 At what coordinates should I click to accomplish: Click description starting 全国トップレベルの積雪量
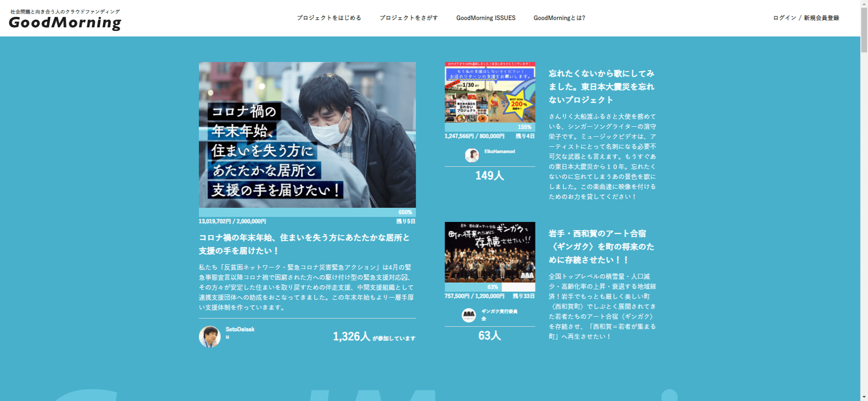pos(603,306)
